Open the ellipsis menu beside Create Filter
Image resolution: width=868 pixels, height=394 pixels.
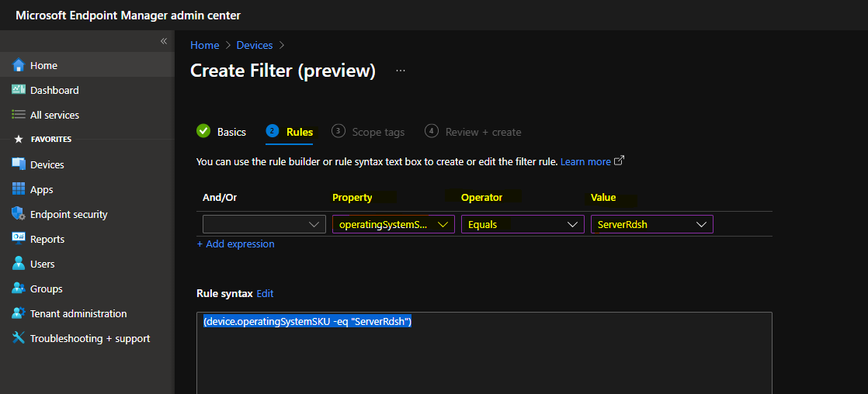(x=401, y=71)
